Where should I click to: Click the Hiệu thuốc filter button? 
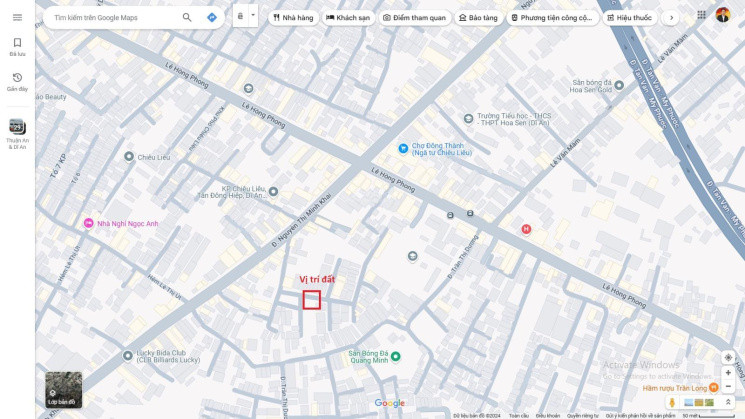tap(630, 18)
